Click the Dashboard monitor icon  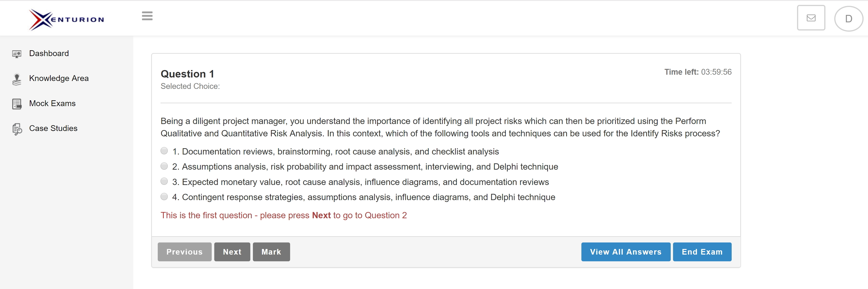pos(17,54)
